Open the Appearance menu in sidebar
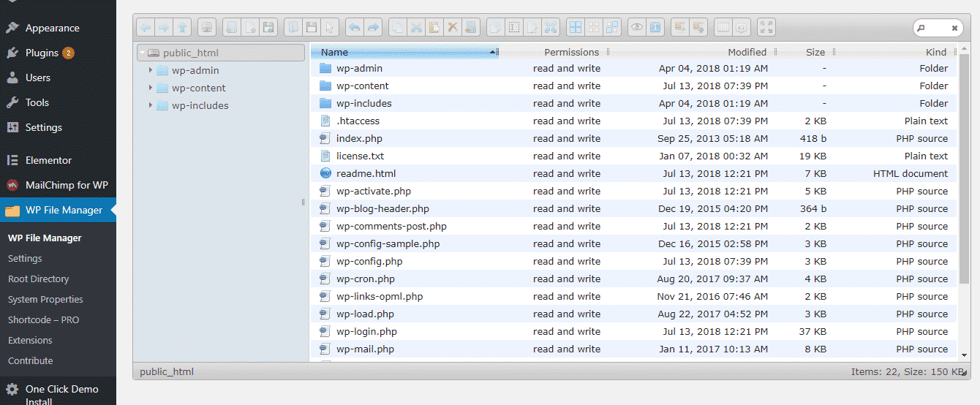The height and width of the screenshot is (405, 980). [x=58, y=28]
